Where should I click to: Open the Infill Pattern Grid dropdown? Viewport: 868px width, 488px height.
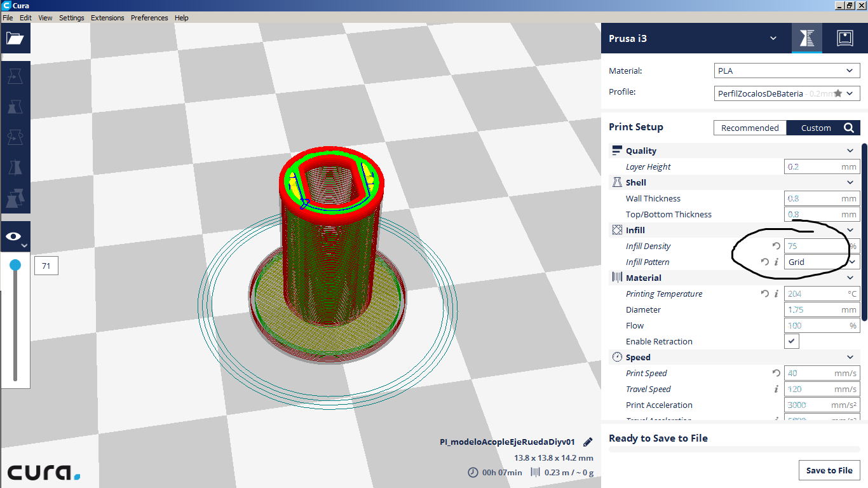click(822, 262)
